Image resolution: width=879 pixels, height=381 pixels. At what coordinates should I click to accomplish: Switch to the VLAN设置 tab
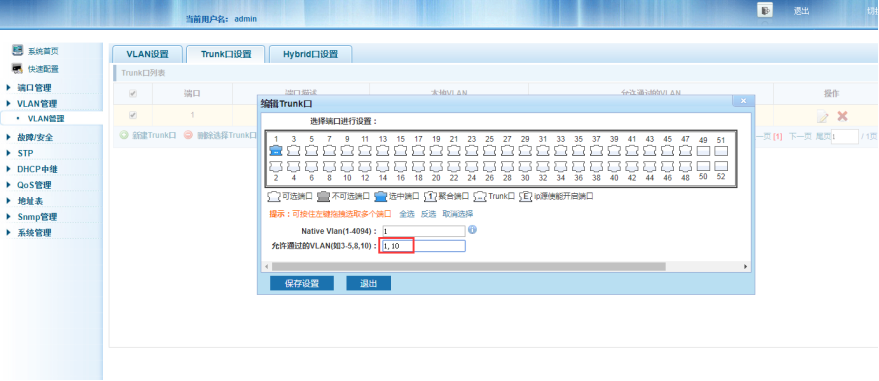147,54
